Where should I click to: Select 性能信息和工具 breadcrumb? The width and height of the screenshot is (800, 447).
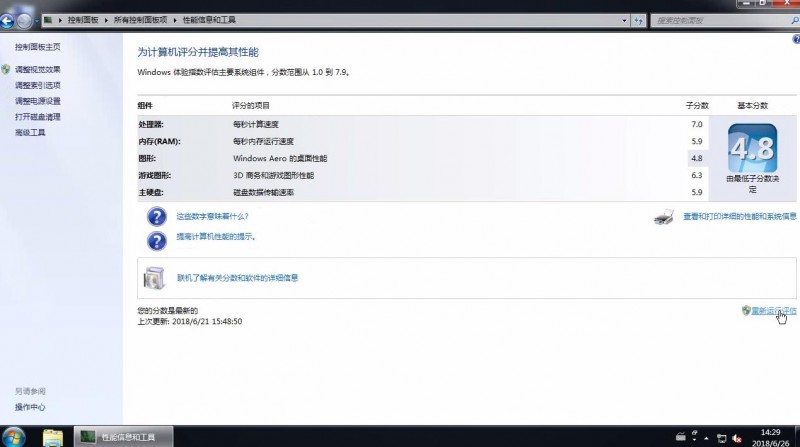[x=209, y=20]
